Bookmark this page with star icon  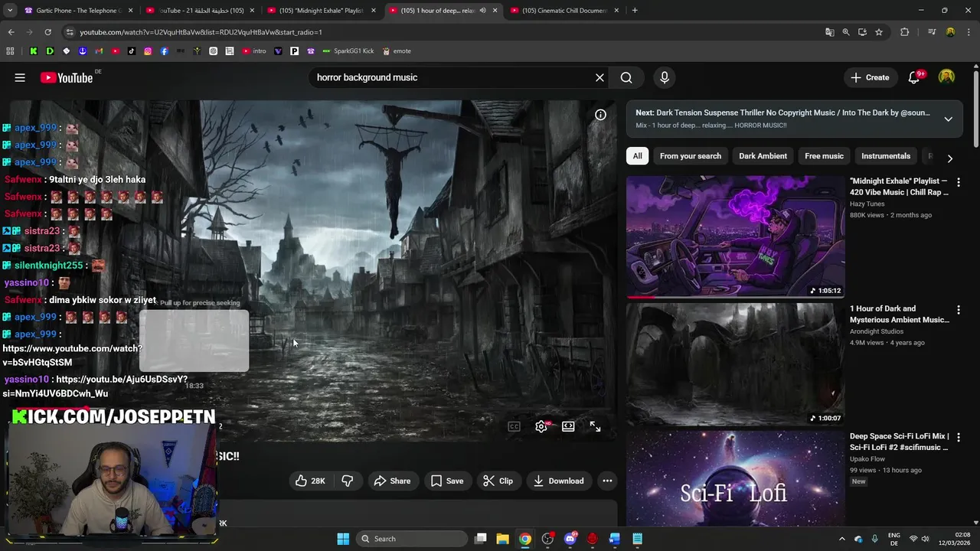click(x=879, y=32)
